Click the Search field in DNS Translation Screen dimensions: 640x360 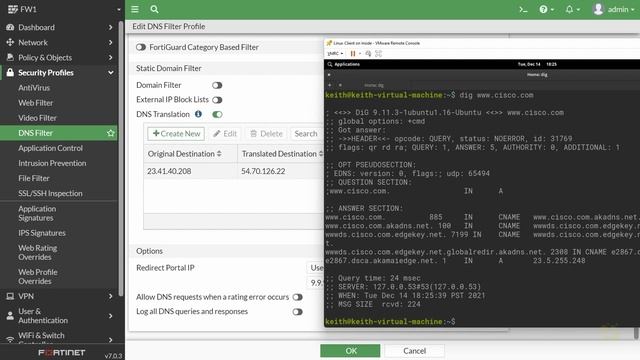click(307, 133)
